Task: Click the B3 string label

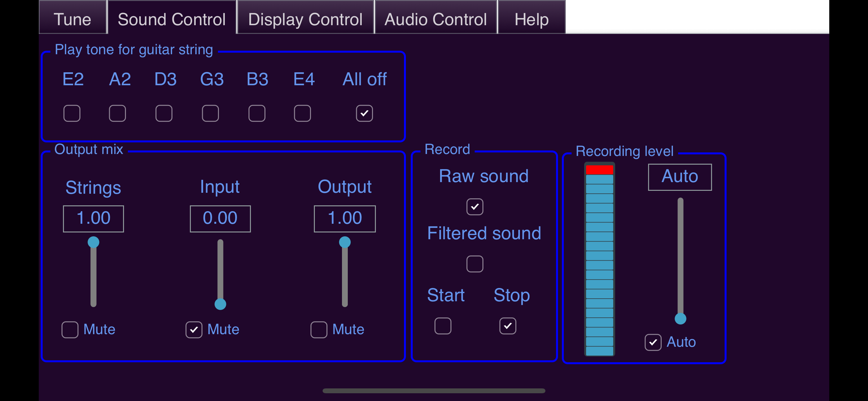Action: pos(257,79)
